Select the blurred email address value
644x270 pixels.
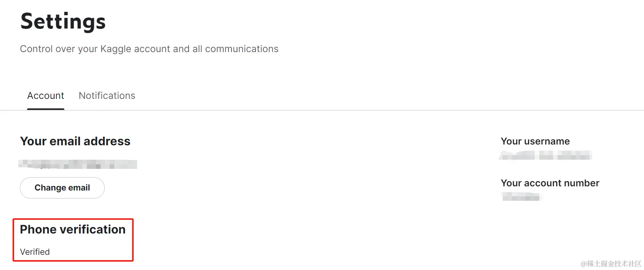click(78, 164)
